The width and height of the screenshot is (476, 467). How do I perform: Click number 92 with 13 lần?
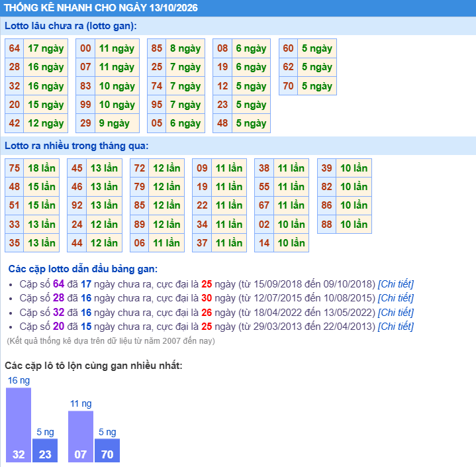pyautogui.click(x=77, y=205)
